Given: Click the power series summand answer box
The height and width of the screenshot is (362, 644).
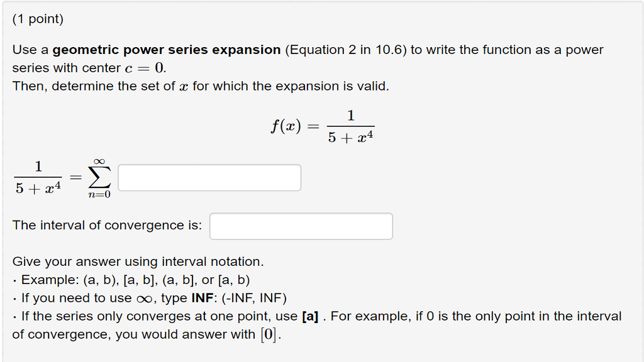Looking at the screenshot, I should [x=209, y=178].
